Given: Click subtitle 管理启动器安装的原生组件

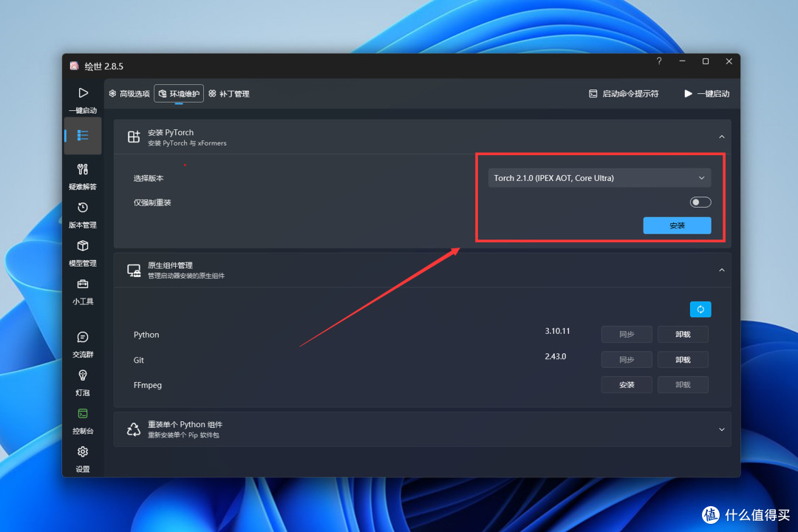Looking at the screenshot, I should point(186,276).
